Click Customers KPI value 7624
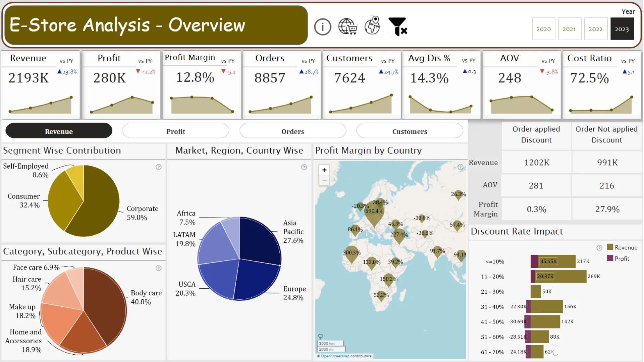The image size is (644, 362). (350, 78)
